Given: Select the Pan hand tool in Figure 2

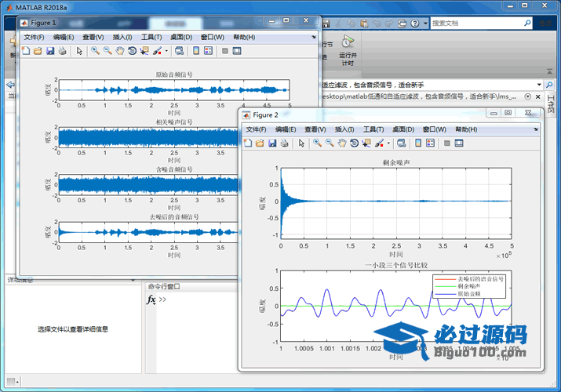Looking at the screenshot, I should click(342, 143).
